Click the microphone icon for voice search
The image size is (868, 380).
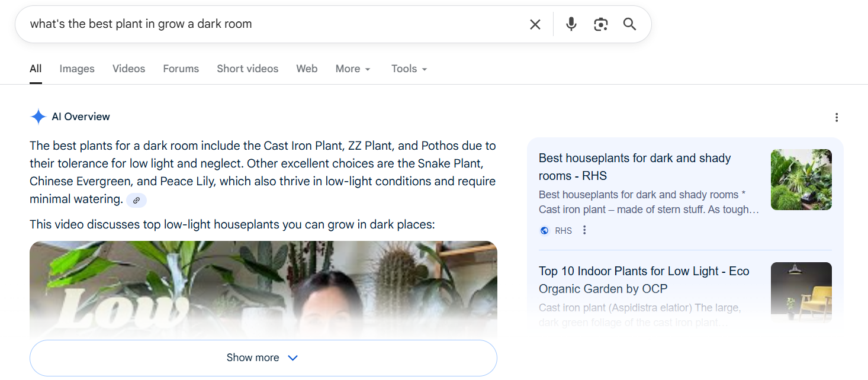(571, 24)
